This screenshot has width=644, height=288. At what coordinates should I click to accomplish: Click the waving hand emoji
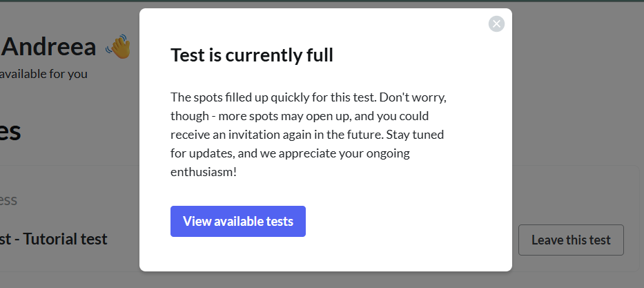[x=118, y=46]
